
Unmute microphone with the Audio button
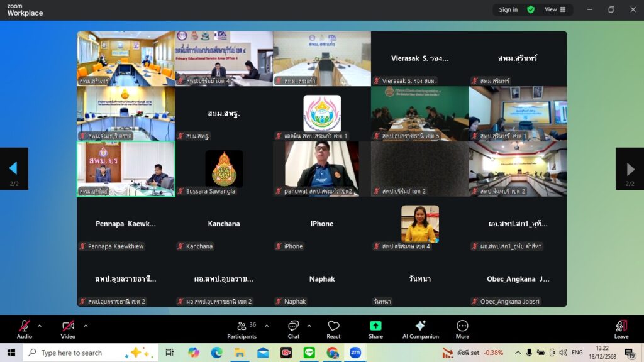24,329
